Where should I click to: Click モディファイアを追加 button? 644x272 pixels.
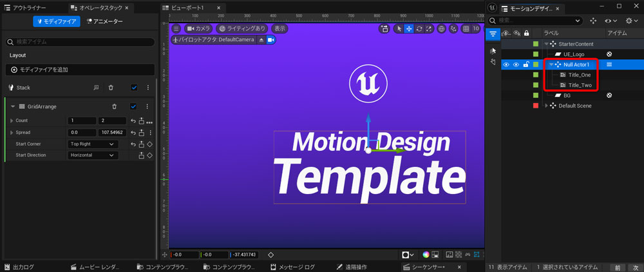[80, 70]
